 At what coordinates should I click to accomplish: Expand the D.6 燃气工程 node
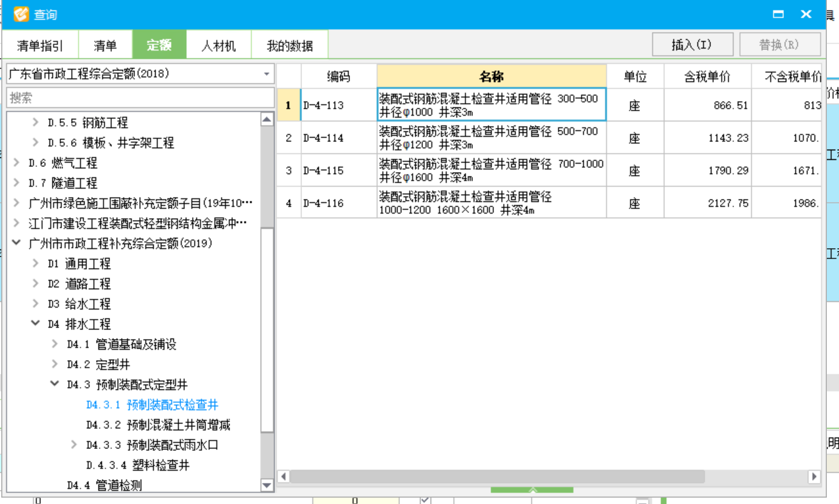(x=16, y=162)
